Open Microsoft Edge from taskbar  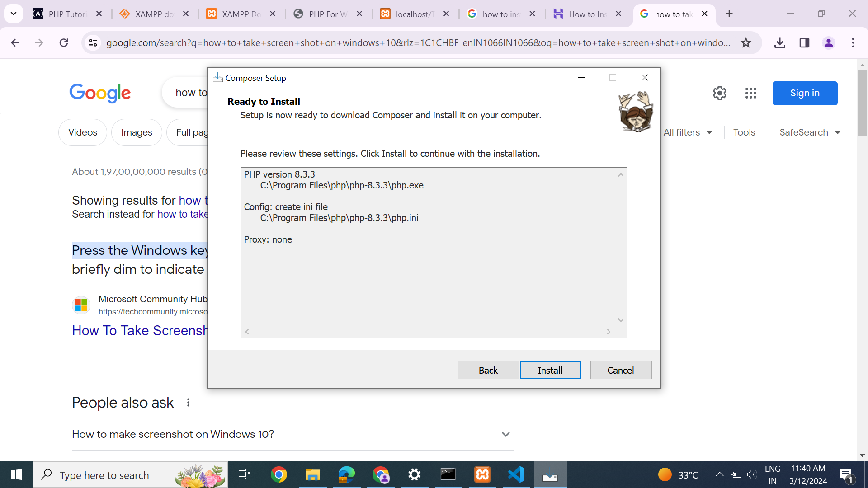point(347,474)
